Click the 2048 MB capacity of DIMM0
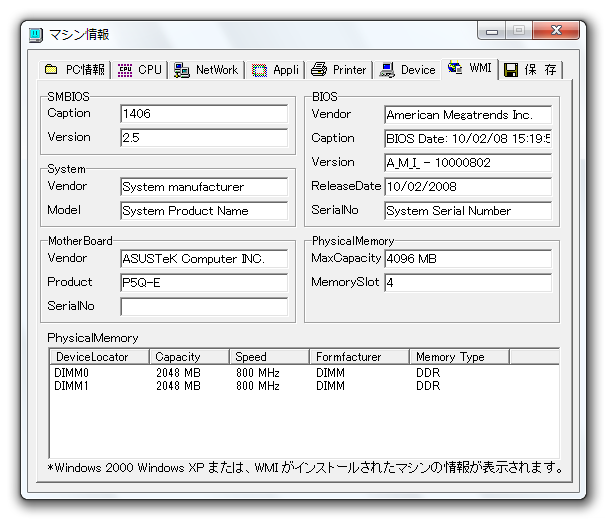This screenshot has height=523, width=608. click(x=178, y=373)
